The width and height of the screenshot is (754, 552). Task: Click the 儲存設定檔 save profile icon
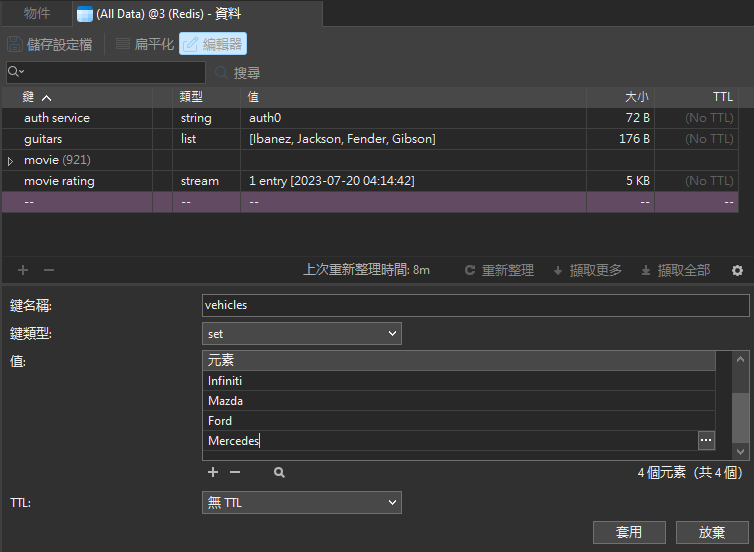click(15, 44)
